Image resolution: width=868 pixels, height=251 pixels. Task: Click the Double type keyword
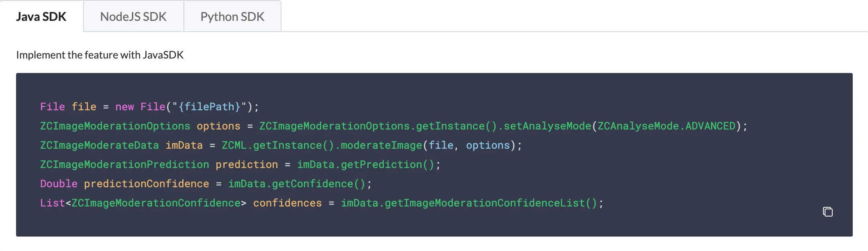(59, 184)
